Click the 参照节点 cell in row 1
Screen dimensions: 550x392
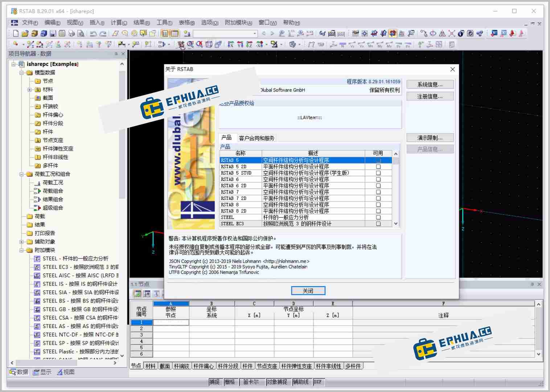(x=171, y=322)
